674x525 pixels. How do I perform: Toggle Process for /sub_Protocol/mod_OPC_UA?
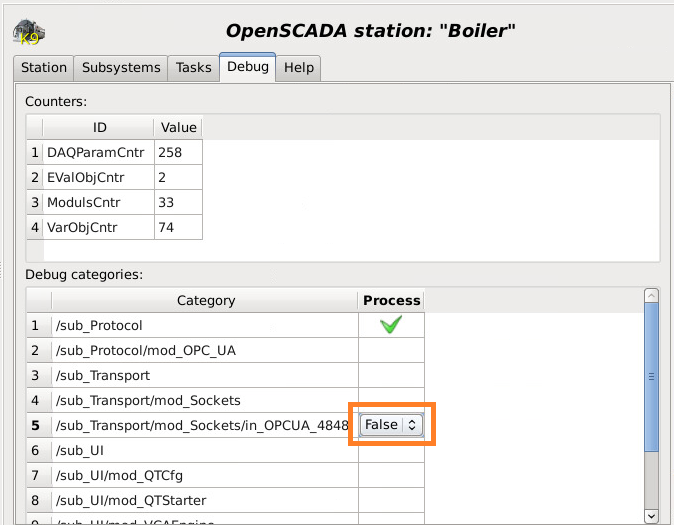point(391,350)
